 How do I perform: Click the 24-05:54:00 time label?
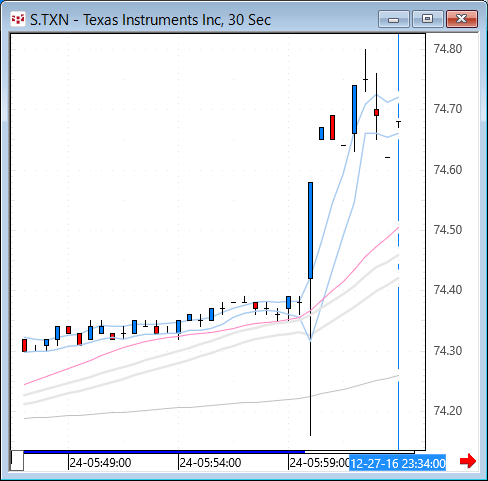pyautogui.click(x=210, y=463)
